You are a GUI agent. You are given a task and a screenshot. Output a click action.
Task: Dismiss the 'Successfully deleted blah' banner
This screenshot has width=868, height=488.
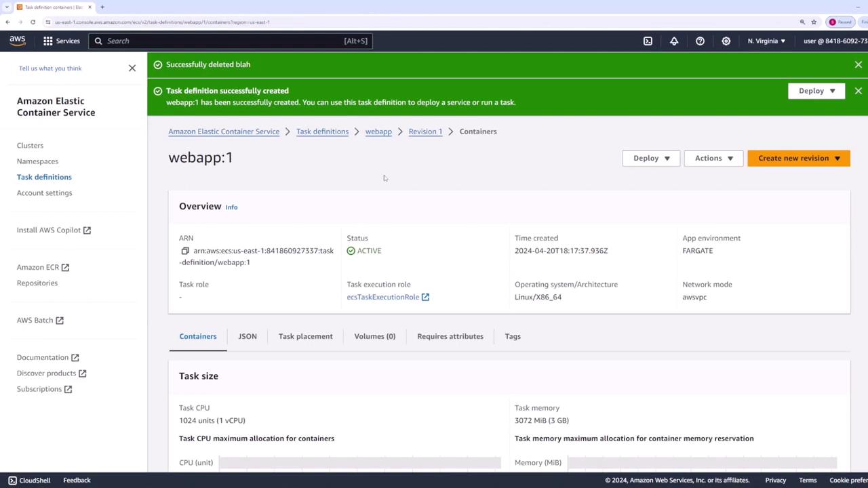[x=859, y=64]
